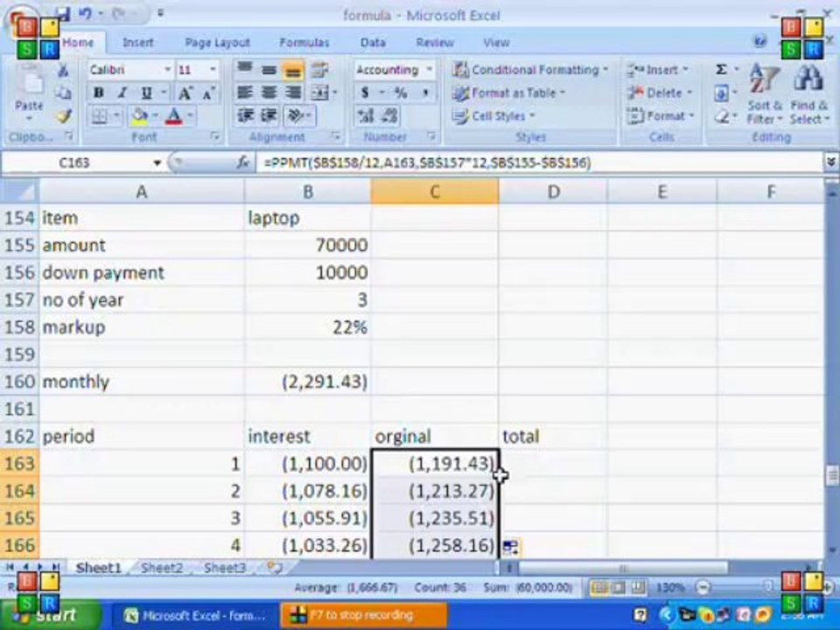Align text left
The width and height of the screenshot is (840, 630).
coord(245,93)
